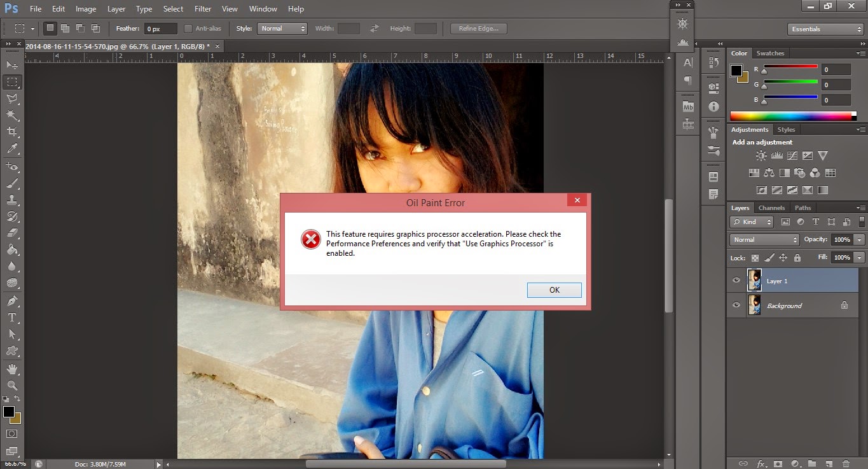Screen dimensions: 868x469
Task: Click the Refine Edge button
Action: 478,28
